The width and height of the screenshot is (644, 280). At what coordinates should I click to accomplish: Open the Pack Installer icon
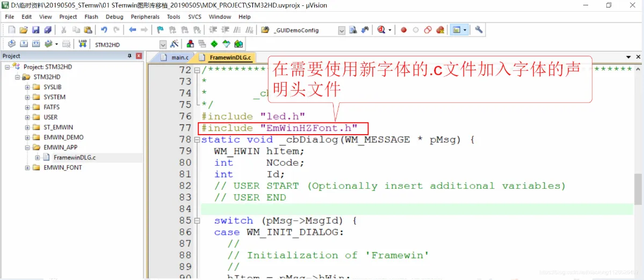click(238, 44)
